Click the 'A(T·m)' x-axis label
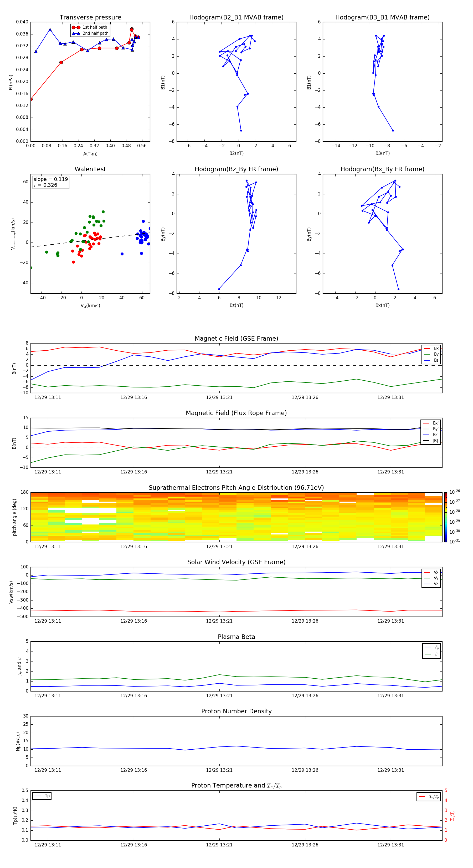The width and height of the screenshot is (473, 868). point(90,154)
